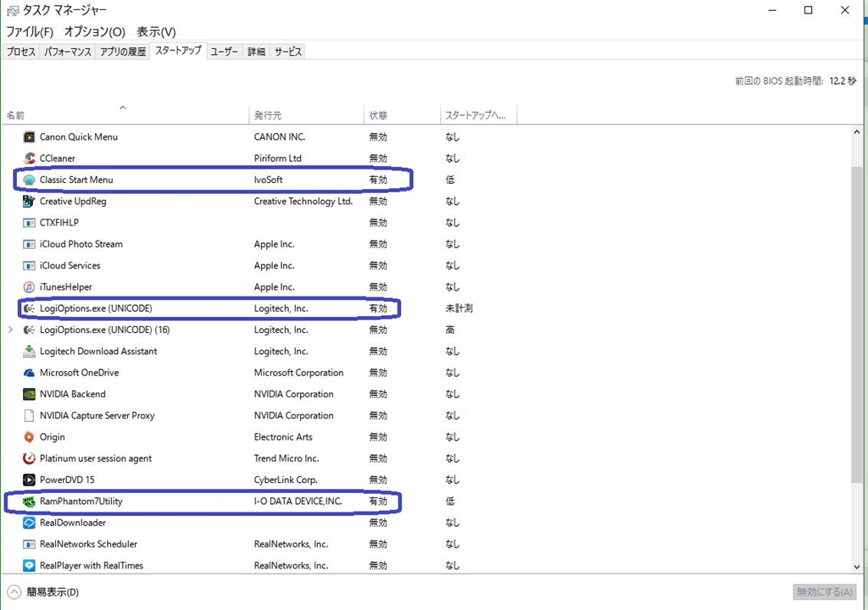This screenshot has width=868, height=610.
Task: Sort list by 名前 column header
Action: [x=15, y=115]
